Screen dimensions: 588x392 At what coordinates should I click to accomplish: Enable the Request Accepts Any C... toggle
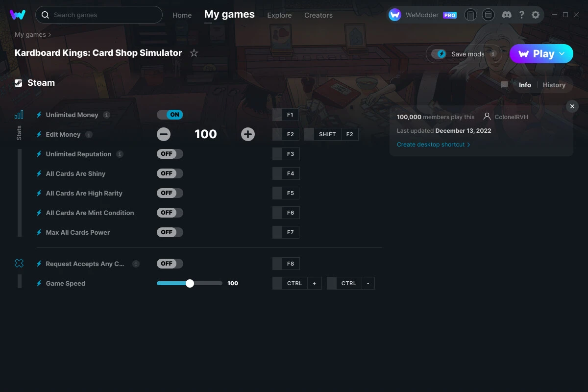[170, 264]
